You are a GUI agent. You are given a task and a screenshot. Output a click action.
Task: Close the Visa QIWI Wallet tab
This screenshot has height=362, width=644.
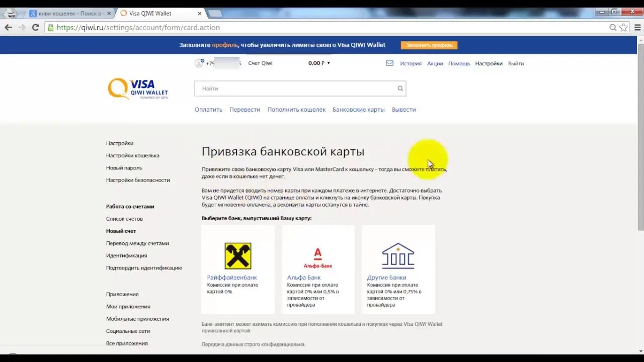(x=200, y=14)
